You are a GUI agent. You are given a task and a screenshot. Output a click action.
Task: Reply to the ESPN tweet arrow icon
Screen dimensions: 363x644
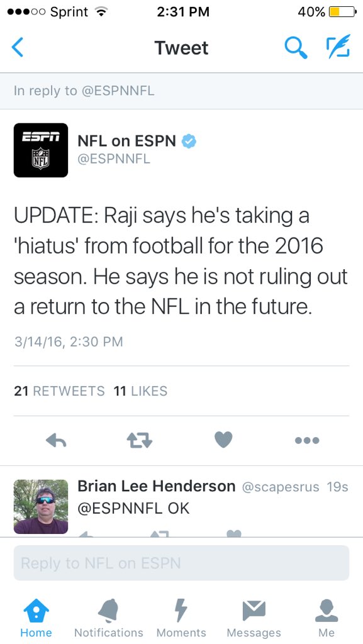pos(56,441)
